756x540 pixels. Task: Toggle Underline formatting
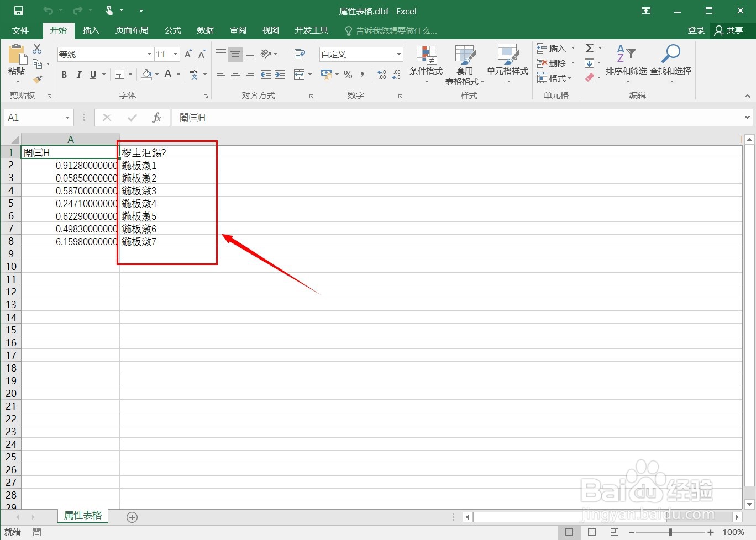tap(93, 75)
